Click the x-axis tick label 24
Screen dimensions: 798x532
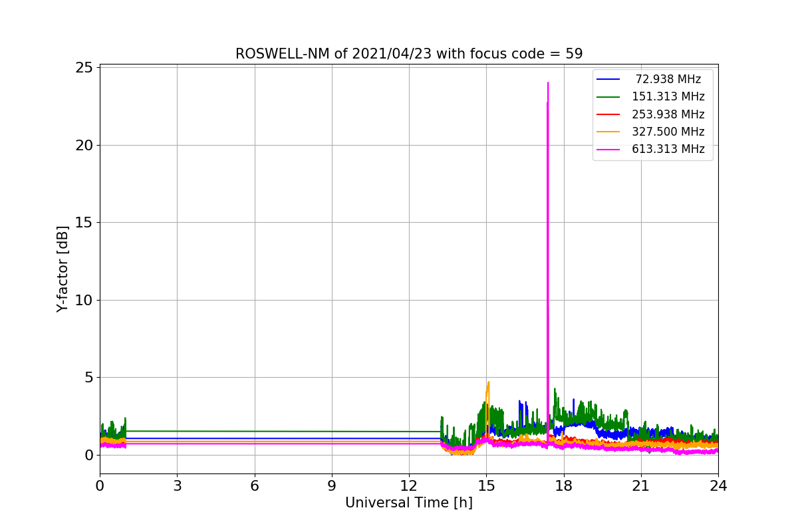click(718, 485)
